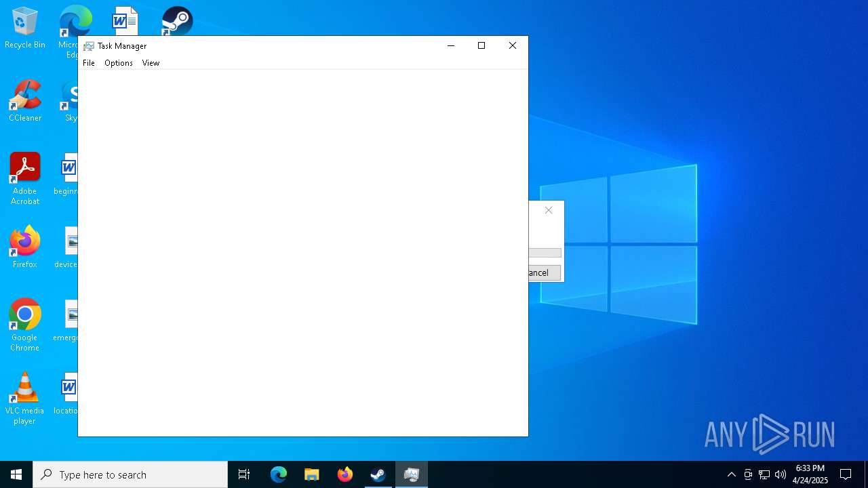Viewport: 868px width, 488px height.
Task: Open the View menu in Task Manager
Action: tap(151, 63)
